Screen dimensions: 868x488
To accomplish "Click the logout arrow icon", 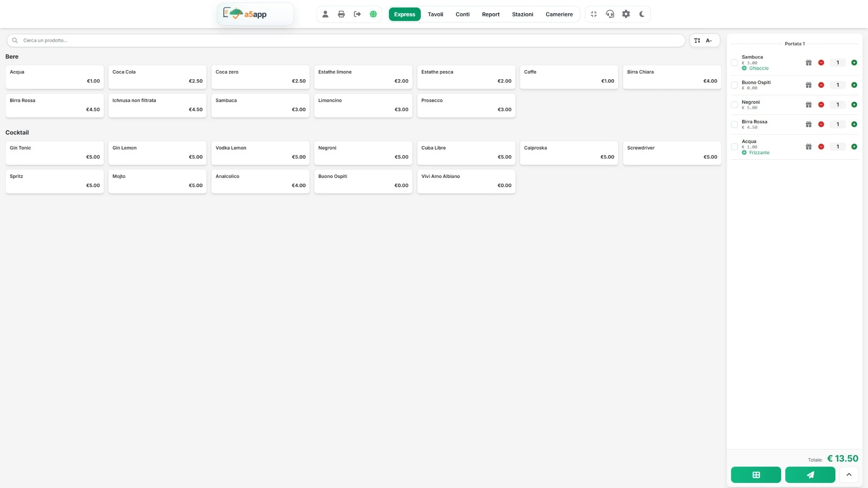I will point(357,14).
